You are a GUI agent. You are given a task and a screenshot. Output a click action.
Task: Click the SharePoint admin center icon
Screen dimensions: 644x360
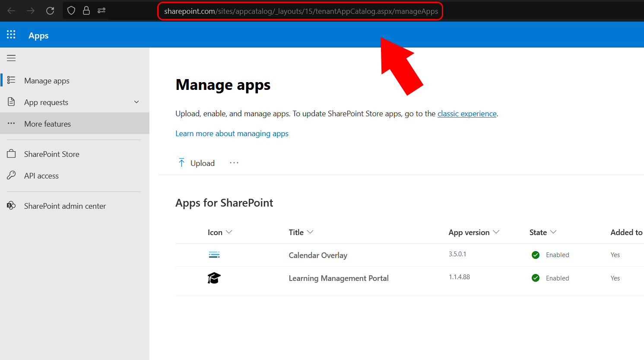11,205
